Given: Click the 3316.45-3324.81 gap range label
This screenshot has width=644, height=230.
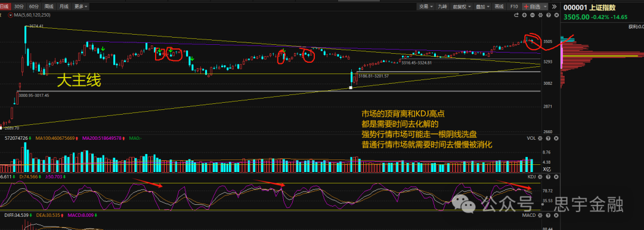Looking at the screenshot, I should point(416,63).
